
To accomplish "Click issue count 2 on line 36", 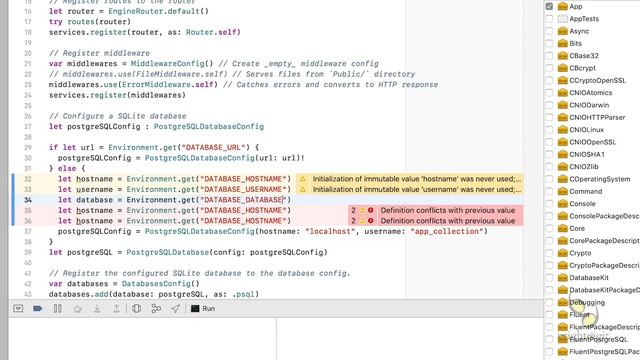I will 353,221.
